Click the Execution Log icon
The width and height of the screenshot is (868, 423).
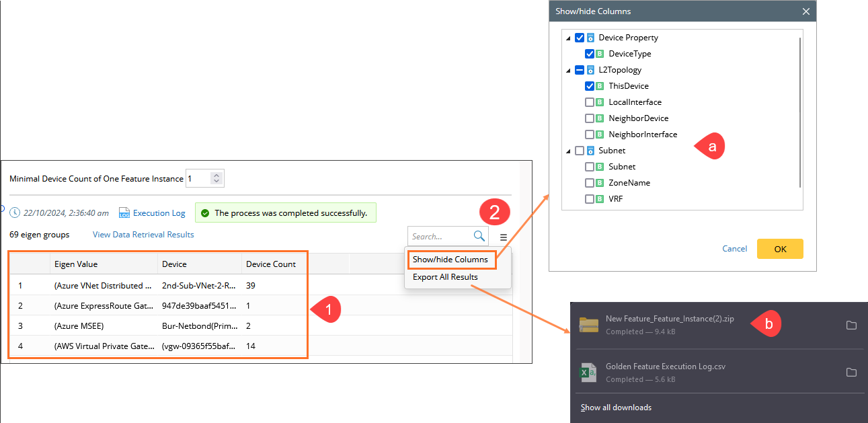pos(124,213)
